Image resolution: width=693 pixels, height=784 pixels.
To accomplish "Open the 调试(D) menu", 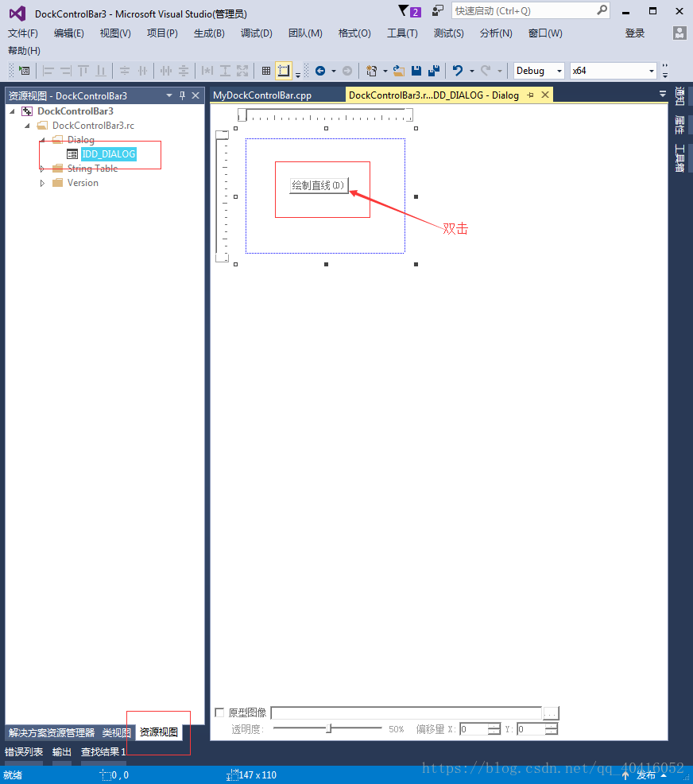I will click(257, 33).
